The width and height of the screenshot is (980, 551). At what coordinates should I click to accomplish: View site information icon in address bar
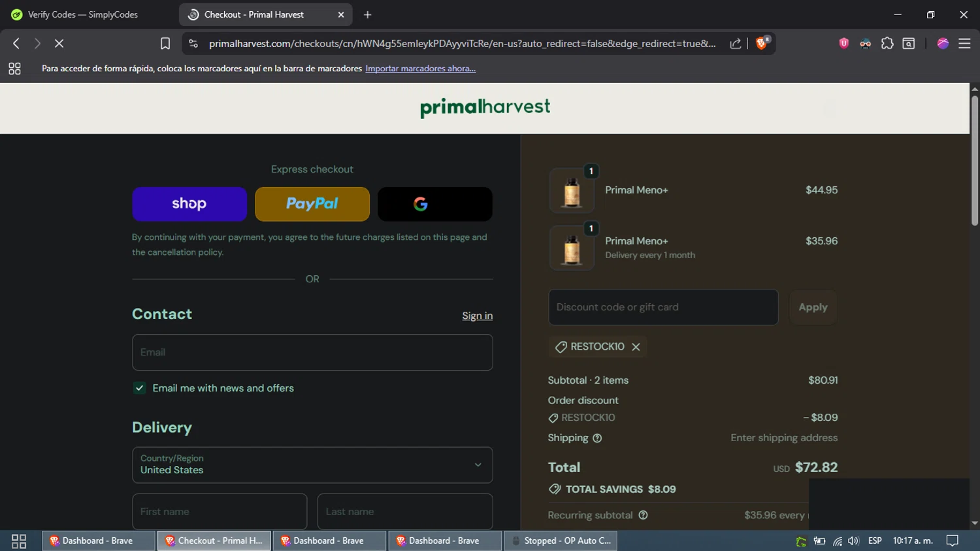pos(193,43)
